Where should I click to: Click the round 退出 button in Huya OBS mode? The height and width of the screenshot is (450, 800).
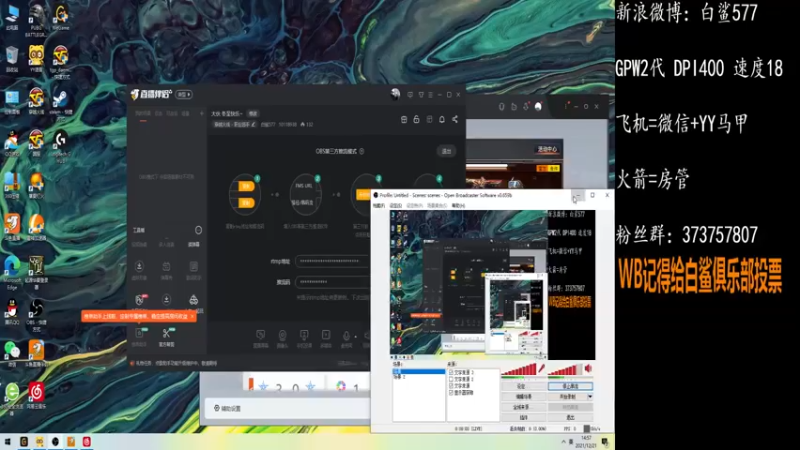tap(446, 151)
